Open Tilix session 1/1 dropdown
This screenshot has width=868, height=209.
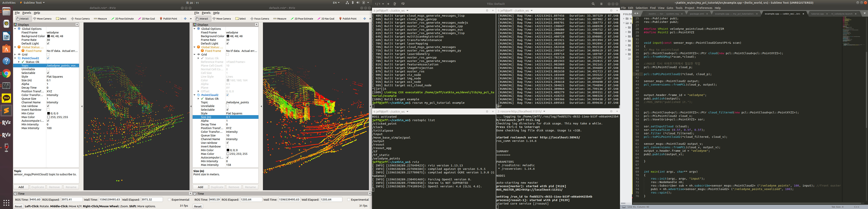coord(379,4)
